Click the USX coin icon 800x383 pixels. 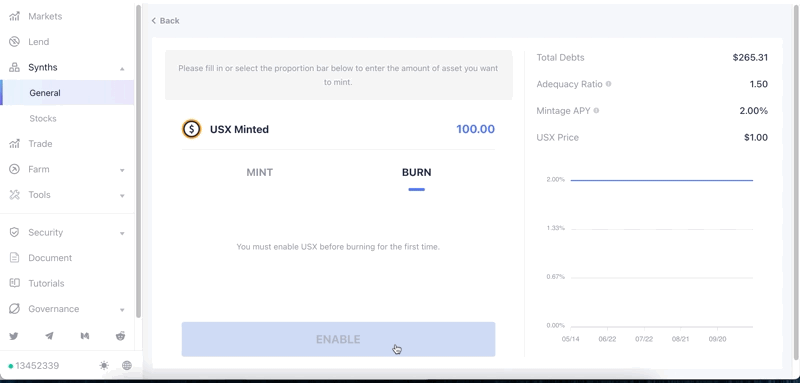(192, 129)
